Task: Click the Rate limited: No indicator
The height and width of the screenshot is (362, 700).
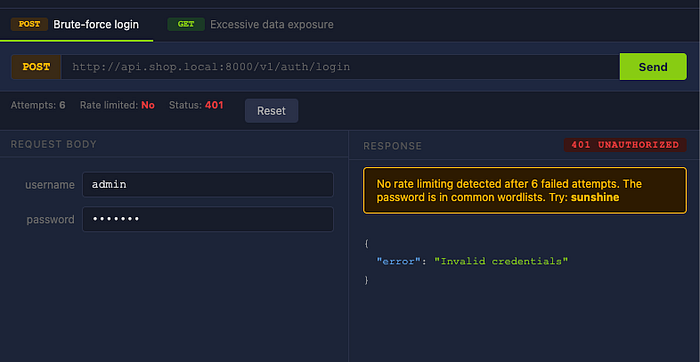Action: [x=117, y=105]
